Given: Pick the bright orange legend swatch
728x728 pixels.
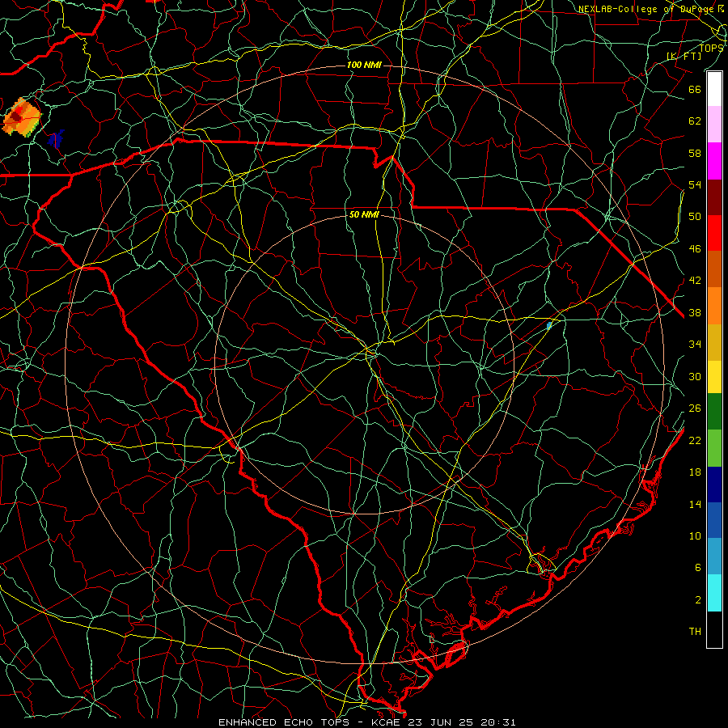Looking at the screenshot, I should [x=714, y=305].
